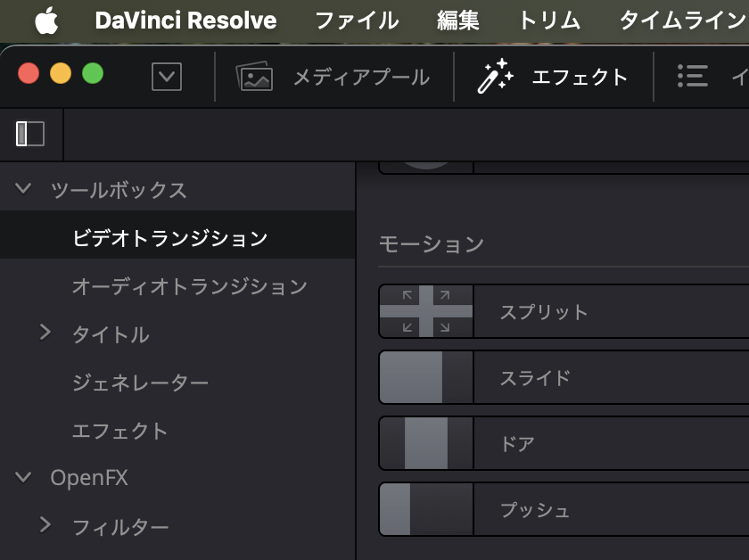Open the トリム menu

pos(548,21)
